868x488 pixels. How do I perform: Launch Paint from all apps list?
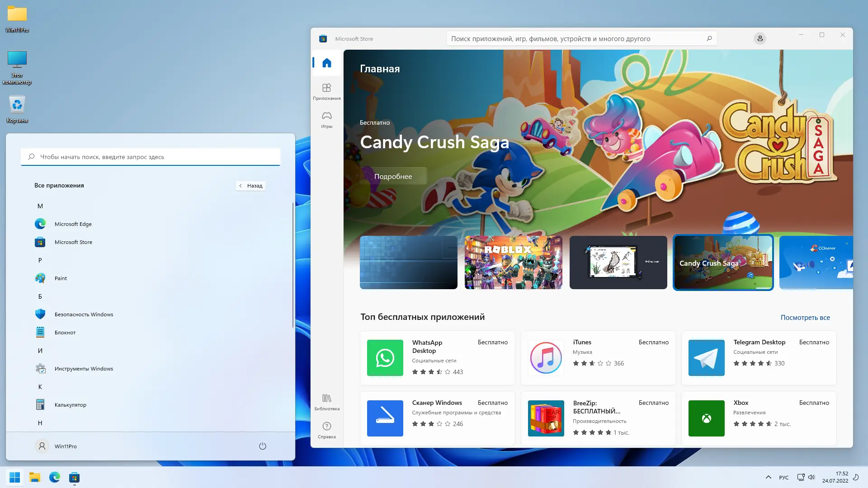61,278
